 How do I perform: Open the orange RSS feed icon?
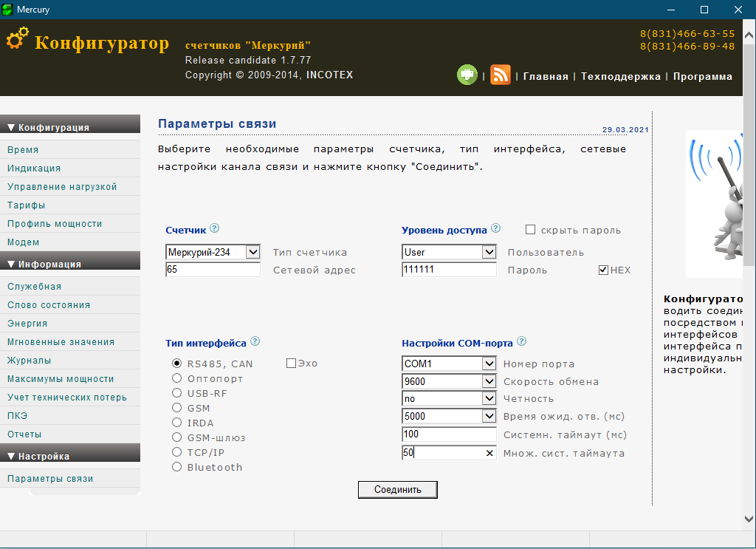[501, 75]
